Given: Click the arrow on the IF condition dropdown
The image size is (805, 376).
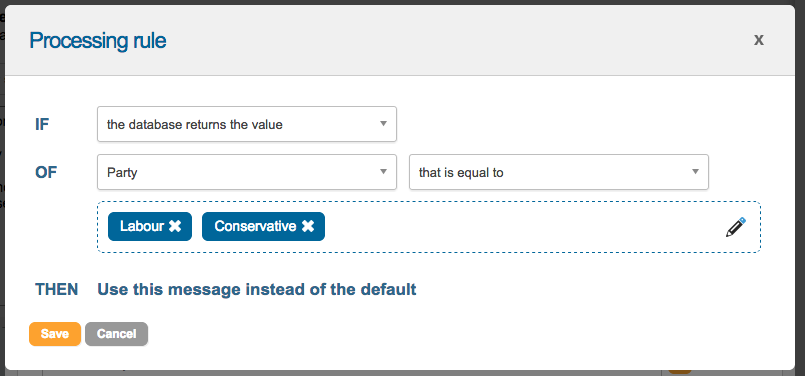Looking at the screenshot, I should (383, 124).
